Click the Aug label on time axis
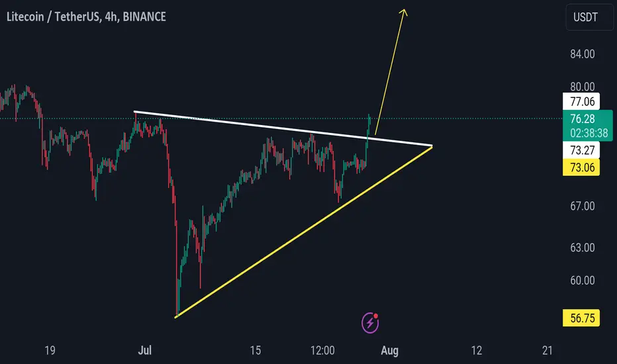 click(389, 350)
